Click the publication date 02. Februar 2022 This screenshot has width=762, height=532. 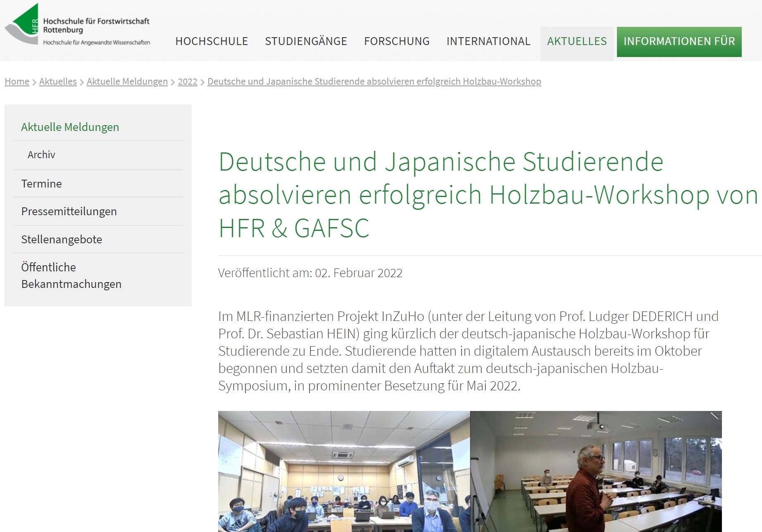(x=359, y=273)
